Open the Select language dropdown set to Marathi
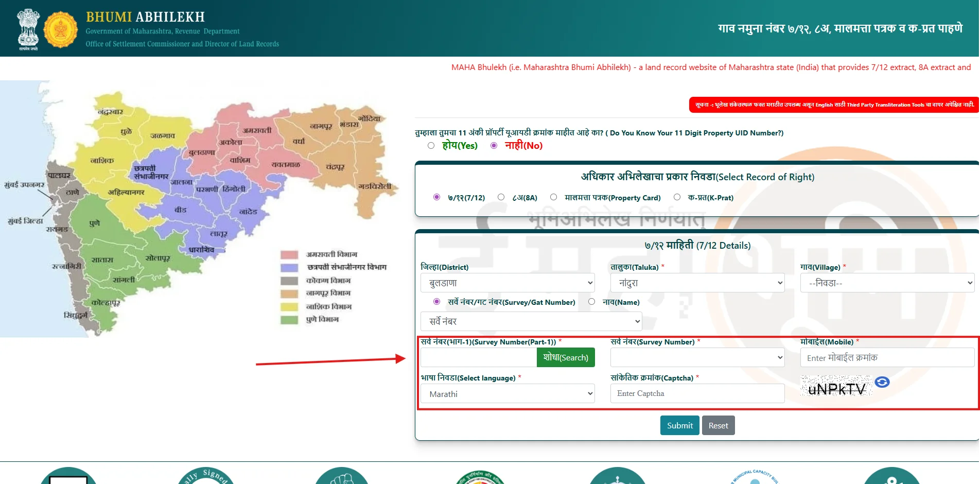 click(507, 393)
